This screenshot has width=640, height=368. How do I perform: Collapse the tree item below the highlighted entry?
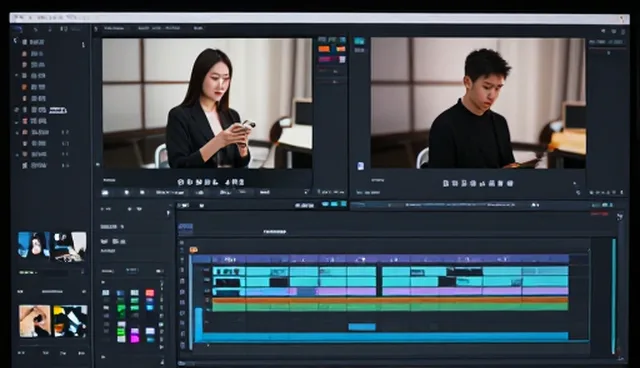17,122
